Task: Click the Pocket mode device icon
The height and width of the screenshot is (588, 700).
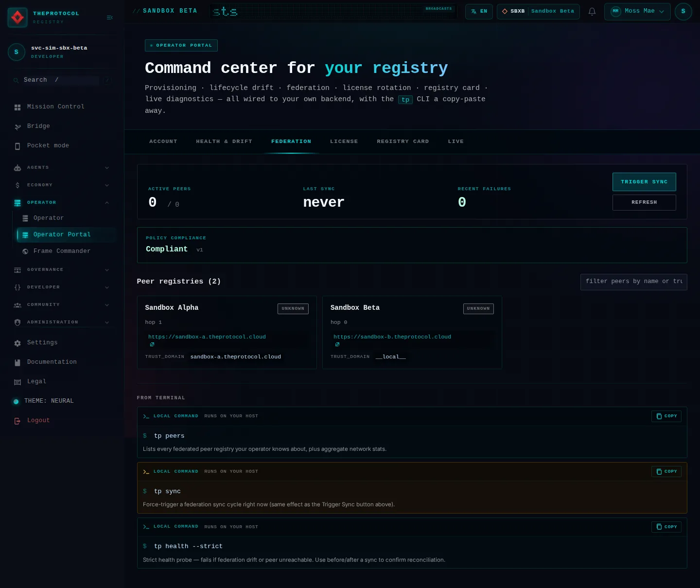Action: click(x=17, y=146)
